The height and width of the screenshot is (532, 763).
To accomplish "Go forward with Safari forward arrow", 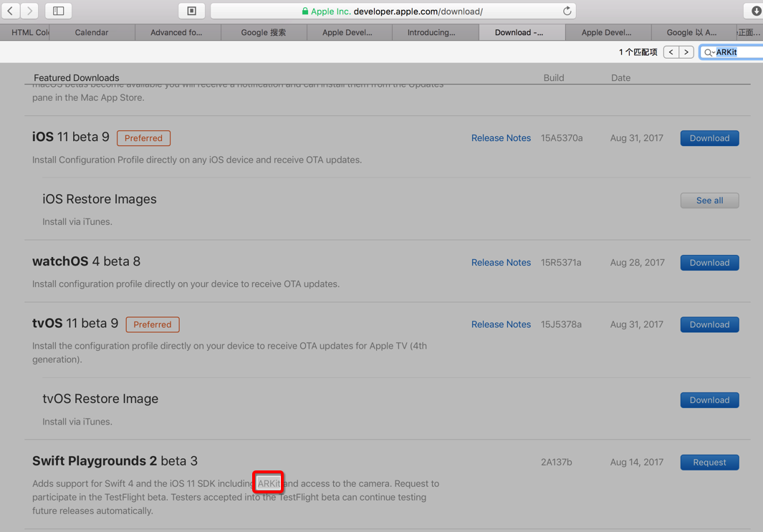I will [29, 11].
